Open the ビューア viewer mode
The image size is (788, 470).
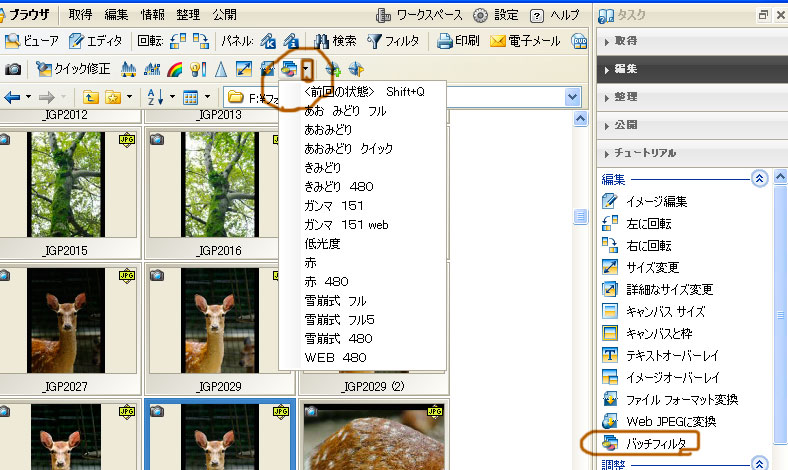(x=32, y=41)
